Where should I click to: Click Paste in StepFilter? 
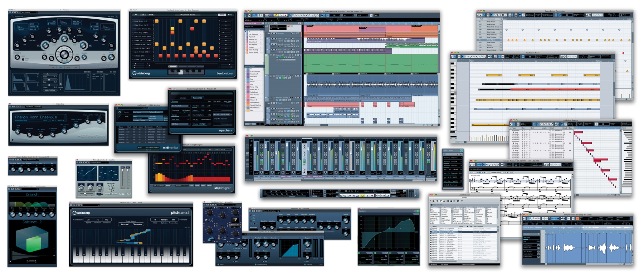[114, 194]
